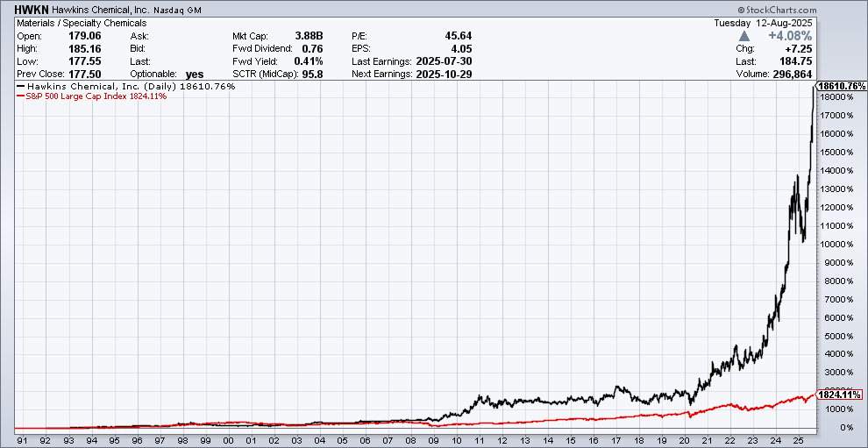Click the Last Earnings date 2025-07-30
This screenshot has width=868, height=448.
pyautogui.click(x=445, y=61)
